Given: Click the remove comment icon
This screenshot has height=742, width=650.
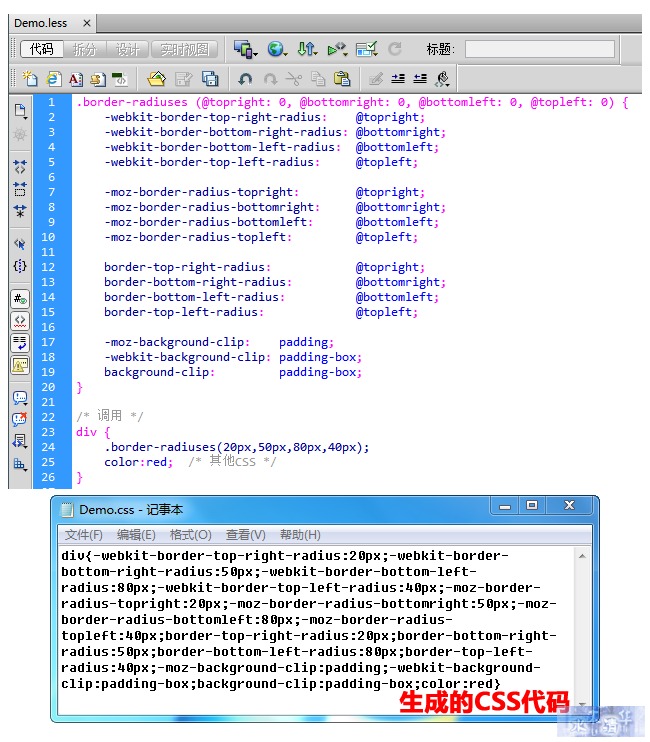Looking at the screenshot, I should coord(20,419).
